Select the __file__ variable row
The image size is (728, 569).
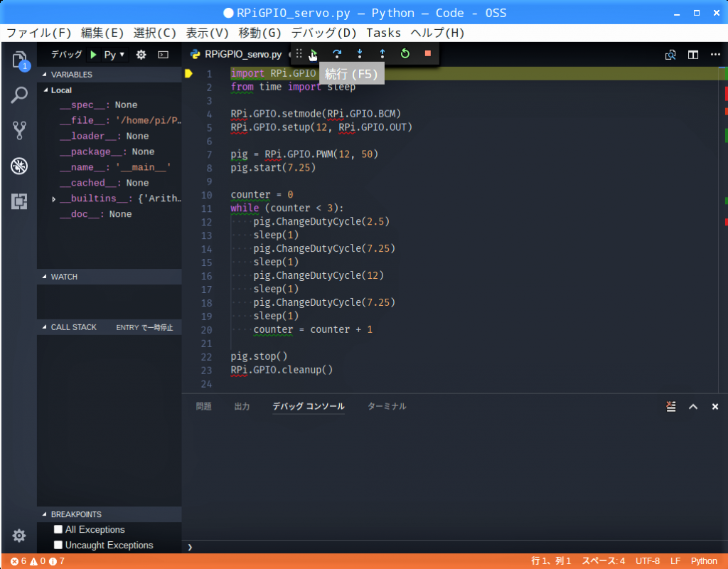[109, 121]
